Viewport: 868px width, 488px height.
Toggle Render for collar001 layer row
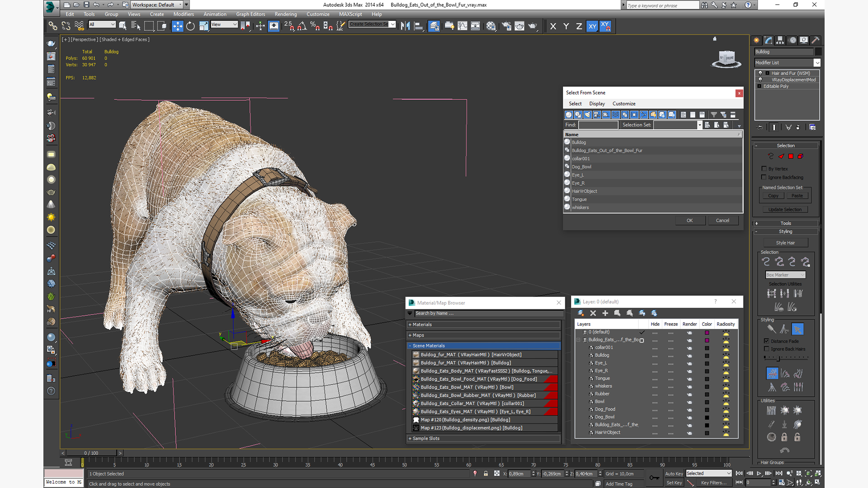689,348
